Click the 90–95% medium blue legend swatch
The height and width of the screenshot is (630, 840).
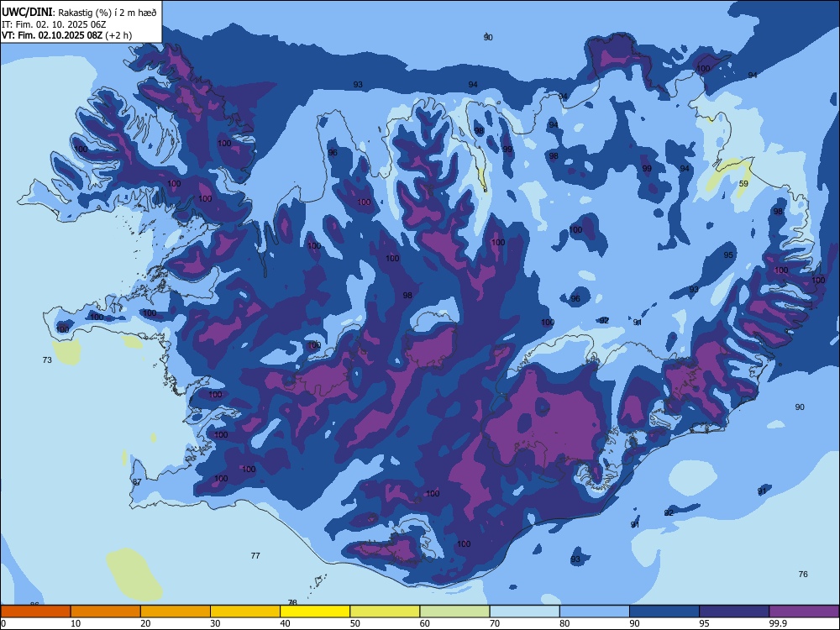pos(664,612)
